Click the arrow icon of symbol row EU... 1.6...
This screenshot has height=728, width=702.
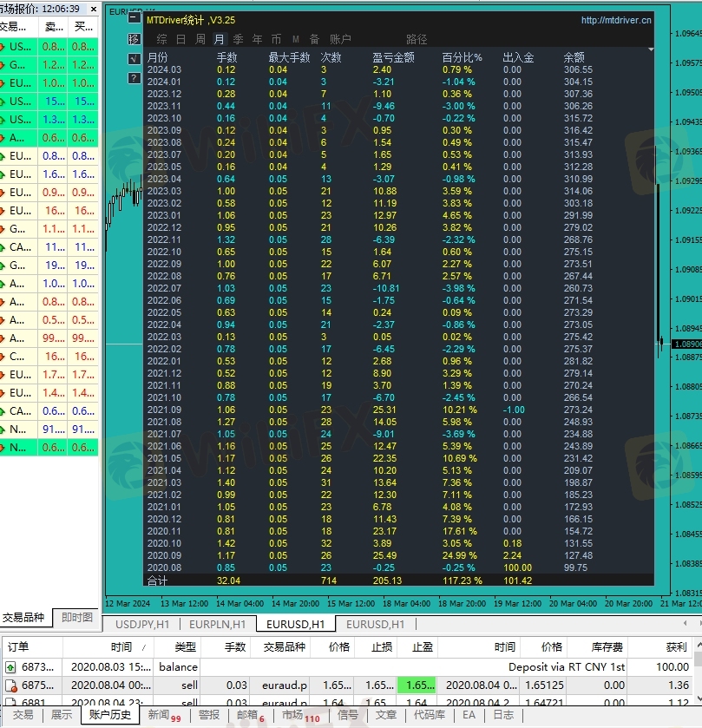(3, 174)
